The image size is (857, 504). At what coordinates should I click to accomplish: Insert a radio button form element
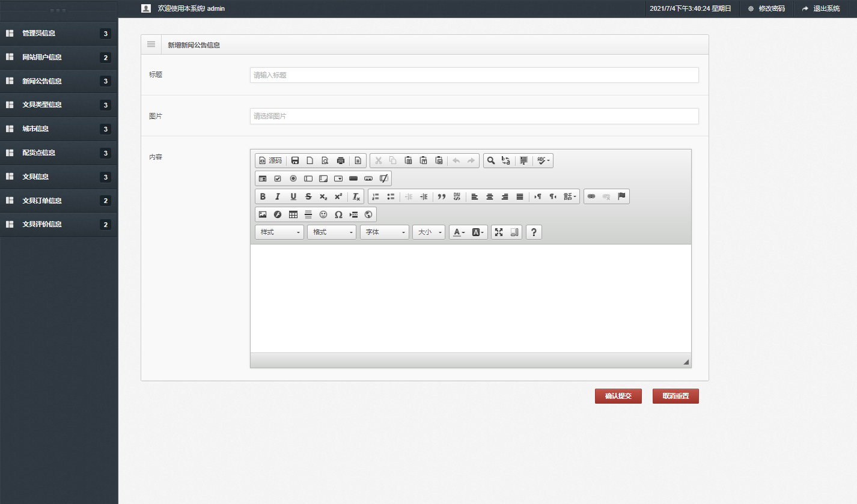coord(293,178)
